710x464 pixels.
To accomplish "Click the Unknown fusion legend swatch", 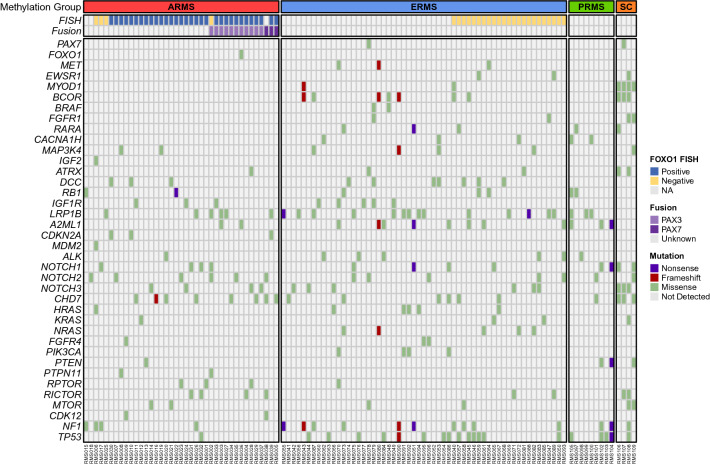I will (x=654, y=239).
